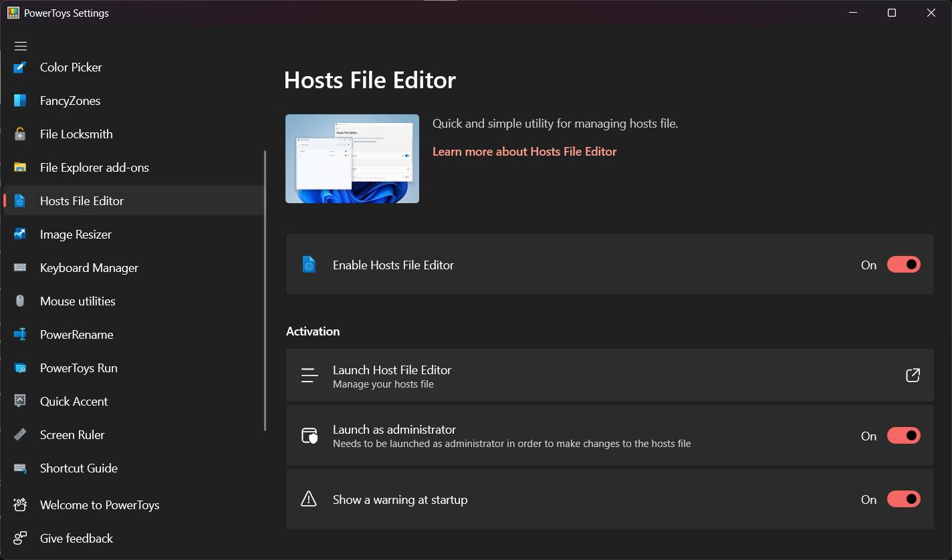Open Welcome to PowerToys
Viewport: 952px width, 560px height.
tap(99, 505)
